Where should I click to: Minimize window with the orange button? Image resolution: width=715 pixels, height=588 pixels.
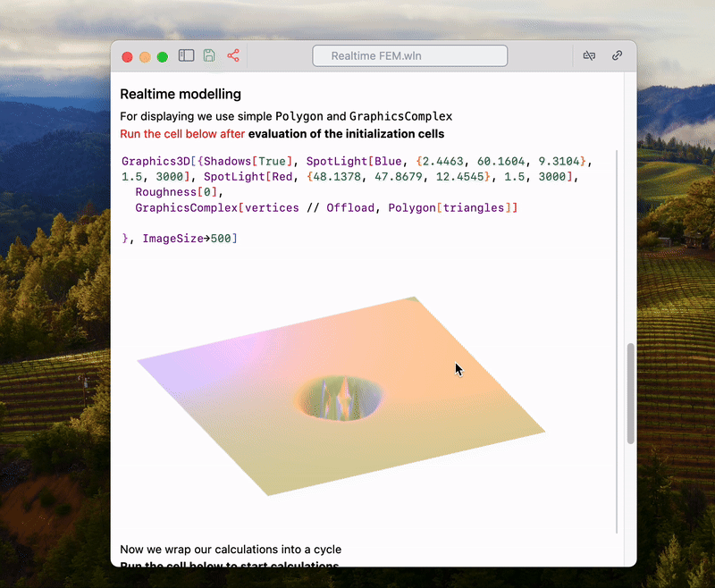(x=145, y=57)
